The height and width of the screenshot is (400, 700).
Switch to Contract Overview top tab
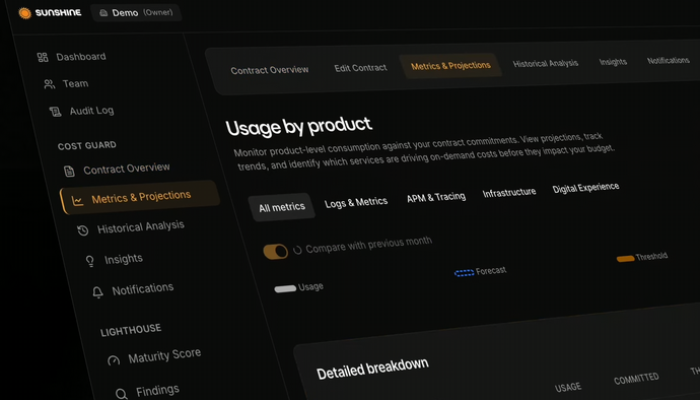pos(269,70)
